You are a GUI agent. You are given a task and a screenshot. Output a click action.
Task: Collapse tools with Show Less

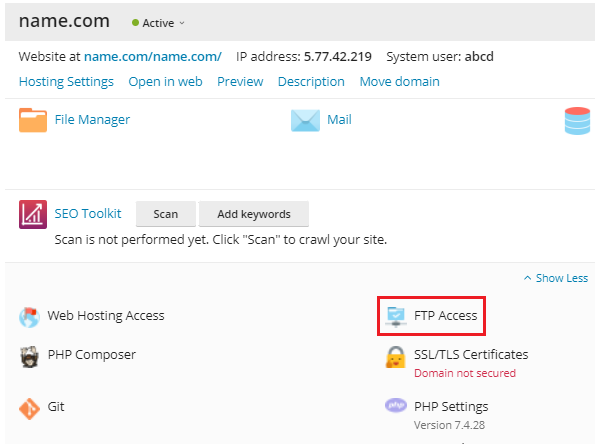pyautogui.click(x=556, y=278)
